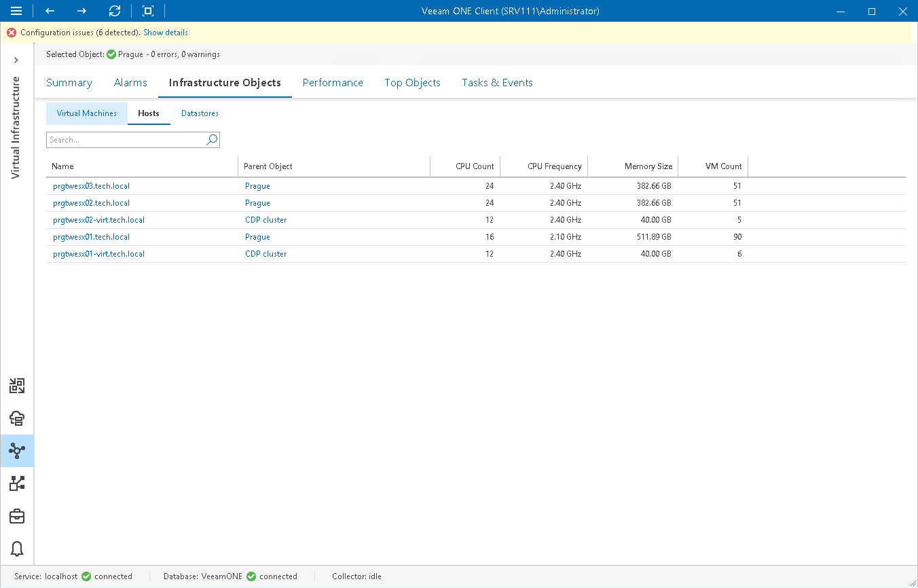918x588 pixels.
Task: Open the Alarm Management bell icon
Action: pyautogui.click(x=17, y=549)
